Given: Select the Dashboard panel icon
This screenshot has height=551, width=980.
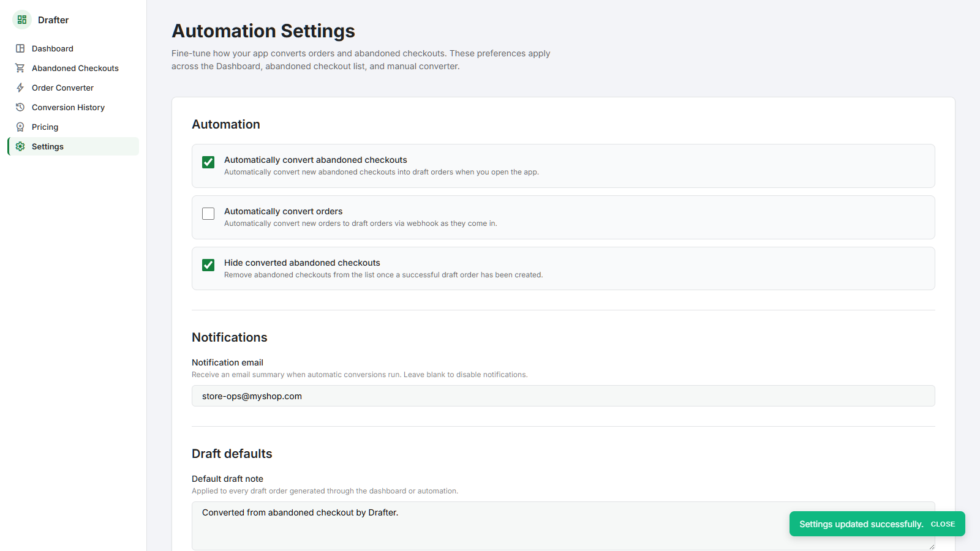Looking at the screenshot, I should tap(20, 48).
